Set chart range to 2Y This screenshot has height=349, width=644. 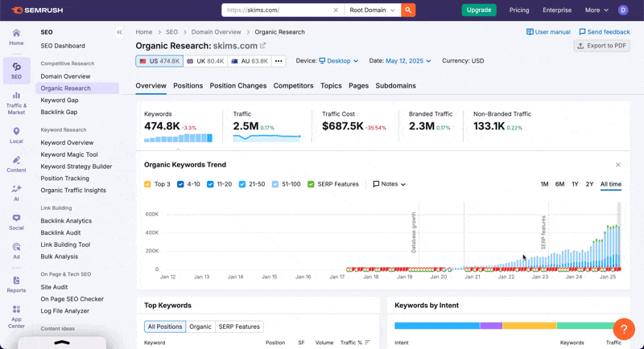pos(589,184)
